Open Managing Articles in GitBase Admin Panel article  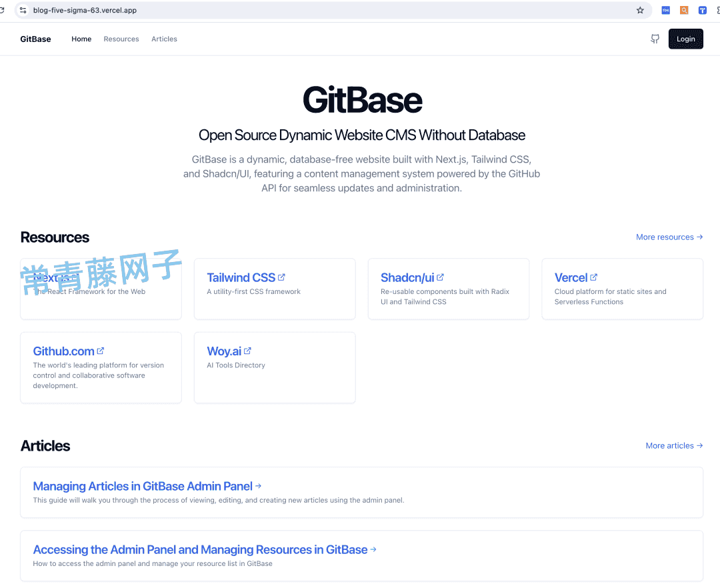click(x=147, y=485)
